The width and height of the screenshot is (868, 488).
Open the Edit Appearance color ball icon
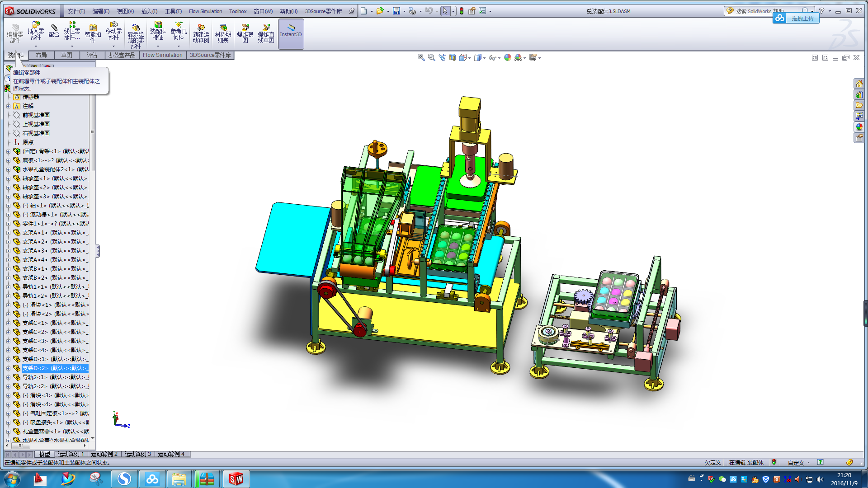click(508, 57)
